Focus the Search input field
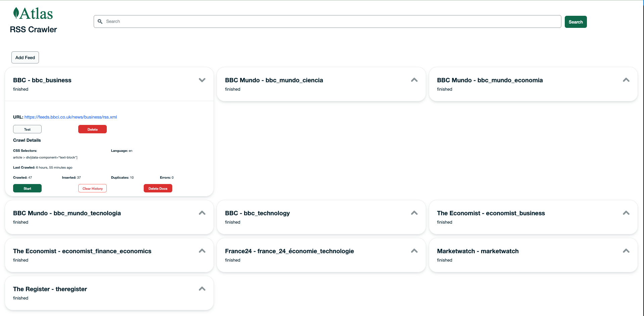644x316 pixels. click(x=327, y=21)
